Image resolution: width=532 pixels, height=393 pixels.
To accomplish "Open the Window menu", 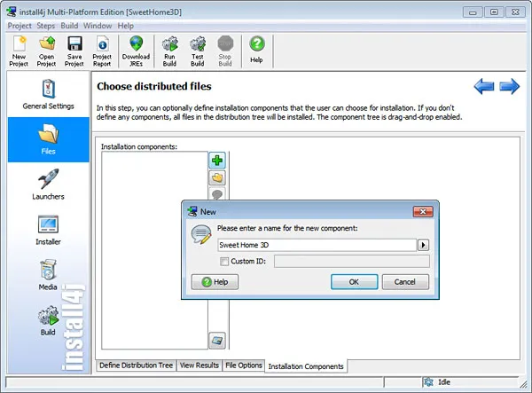I will pos(98,26).
